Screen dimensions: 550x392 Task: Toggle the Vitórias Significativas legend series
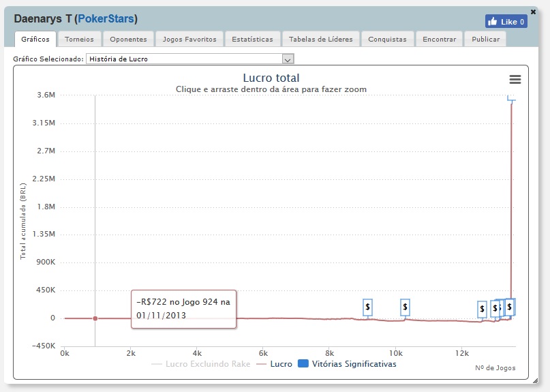(347, 364)
